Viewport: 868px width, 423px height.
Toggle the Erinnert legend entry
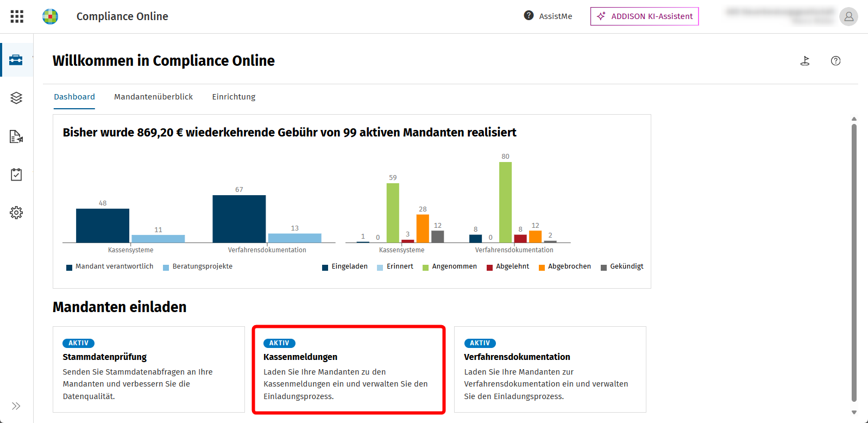coord(395,266)
